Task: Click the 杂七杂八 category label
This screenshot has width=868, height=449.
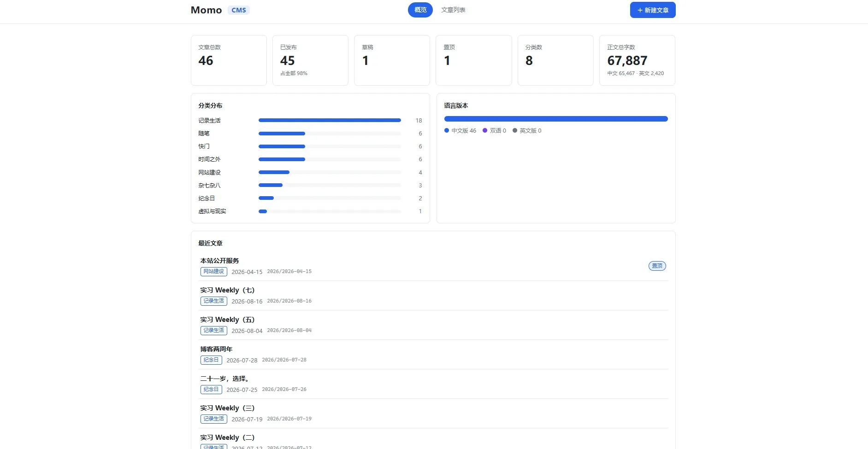Action: tap(209, 186)
